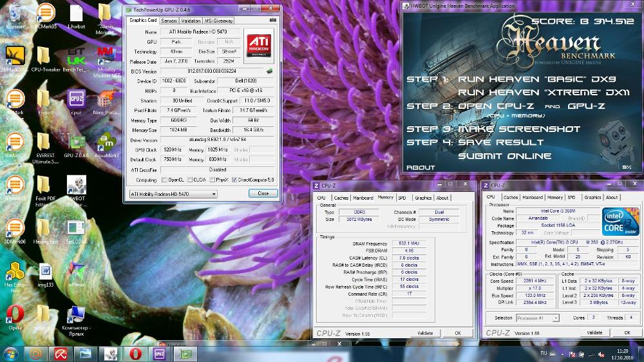
Task: Click Validate in CPU-Z memory window
Action: 425,333
